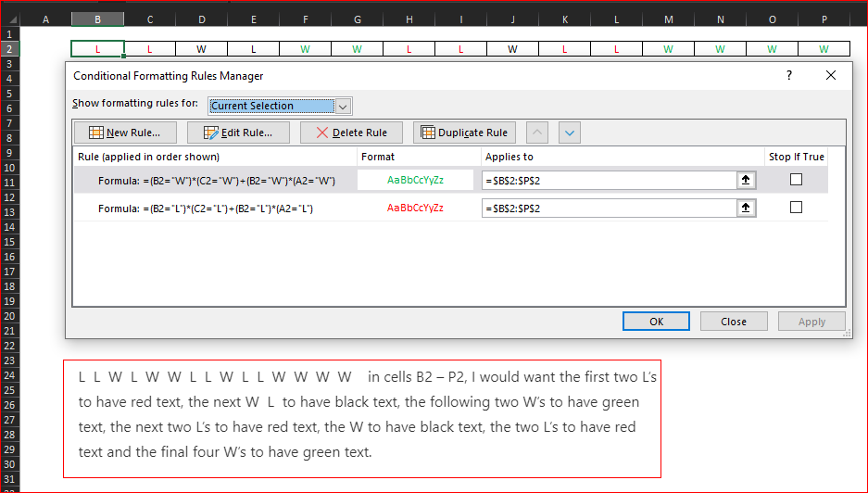Select the green W formula rule
The height and width of the screenshot is (493, 868).
217,181
